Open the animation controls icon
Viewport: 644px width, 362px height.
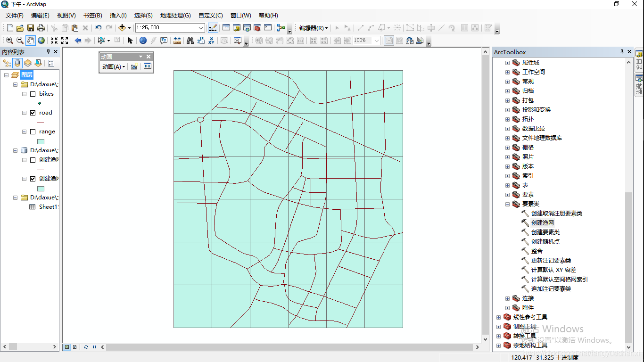pyautogui.click(x=148, y=67)
